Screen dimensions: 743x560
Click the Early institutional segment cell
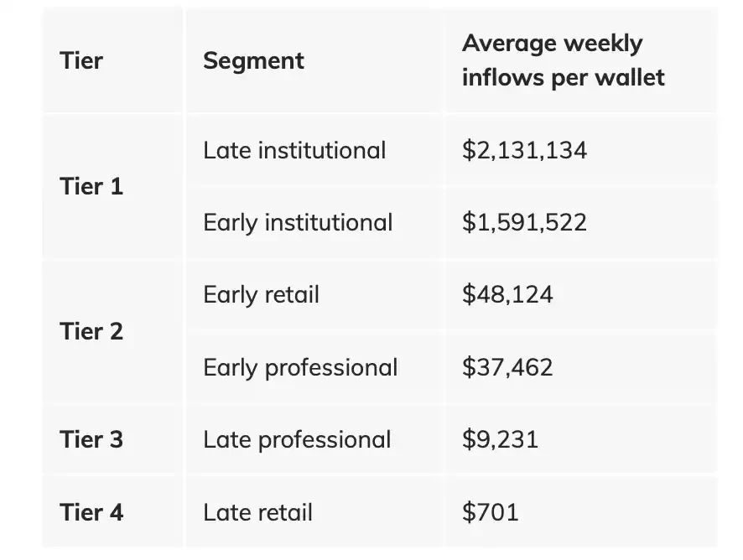point(298,222)
